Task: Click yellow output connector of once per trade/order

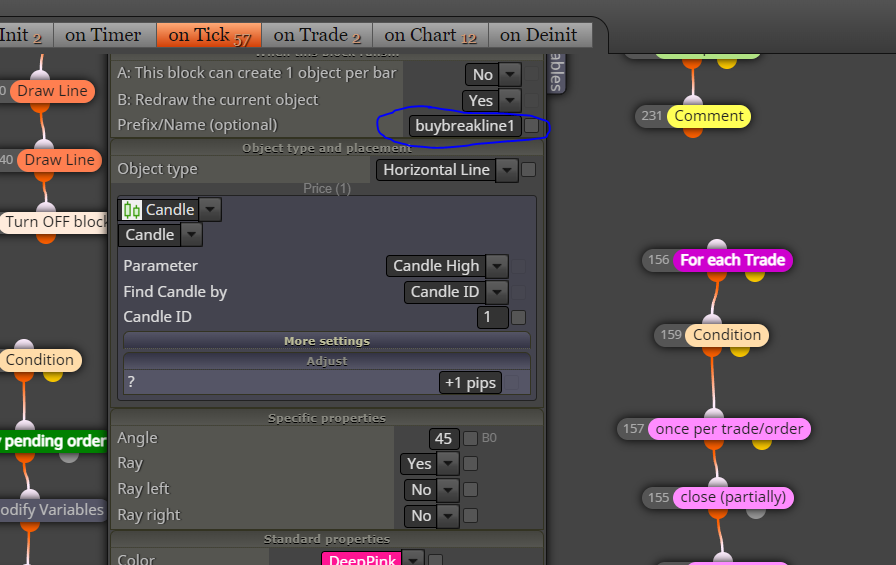Action: click(x=761, y=444)
